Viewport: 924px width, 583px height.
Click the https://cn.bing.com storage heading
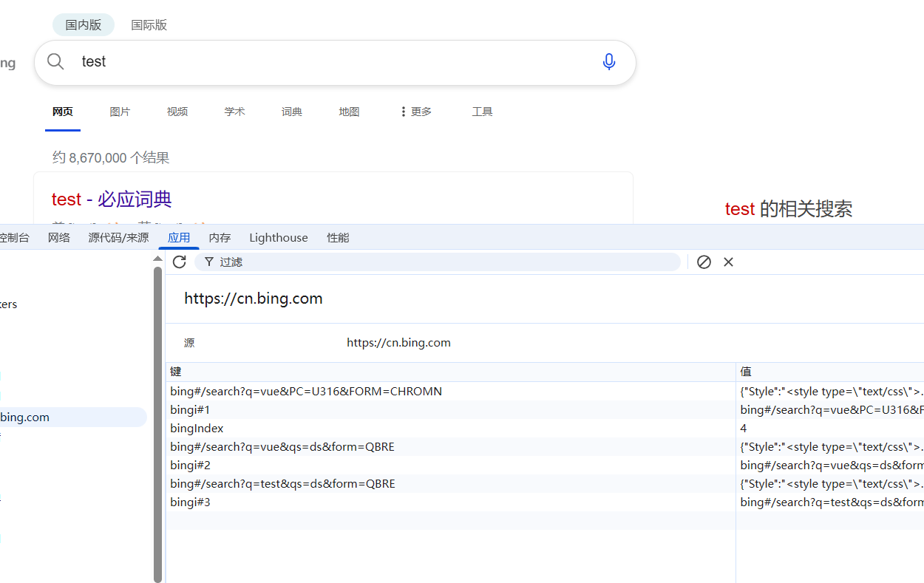(254, 299)
